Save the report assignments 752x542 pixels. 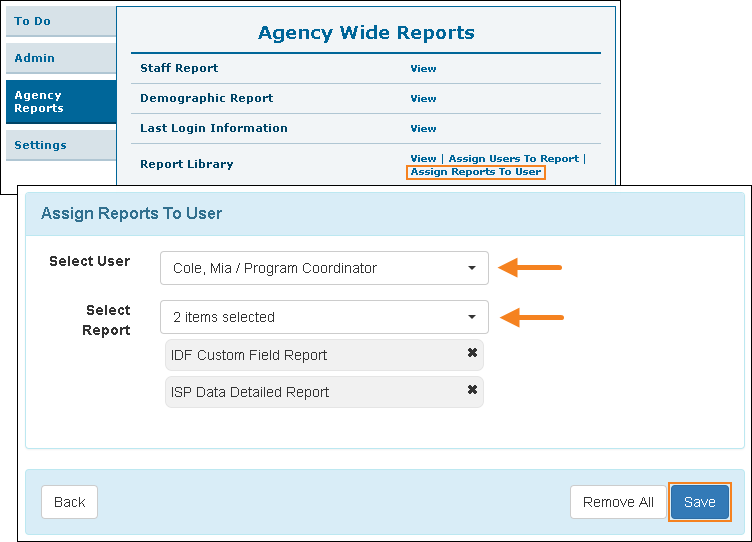699,502
